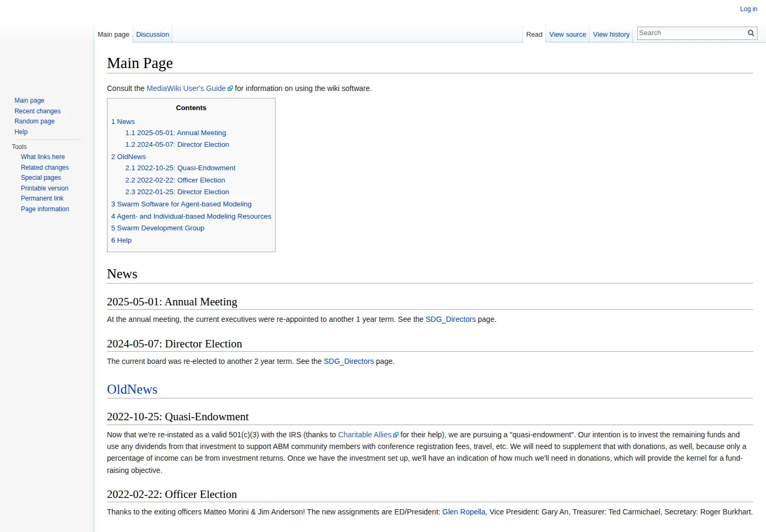
Task: Click the search magnifier icon
Action: pos(751,33)
